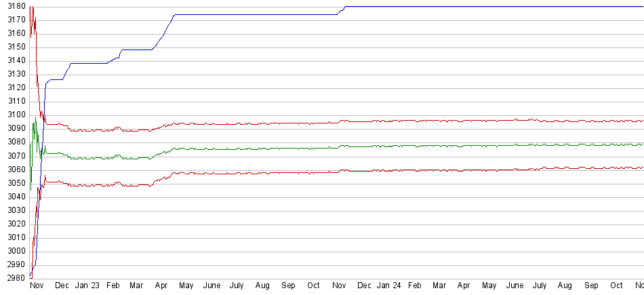Screen dimensions: 644x295
Task: Click the 'Jan 23' x-axis label
Action: pyautogui.click(x=87, y=286)
